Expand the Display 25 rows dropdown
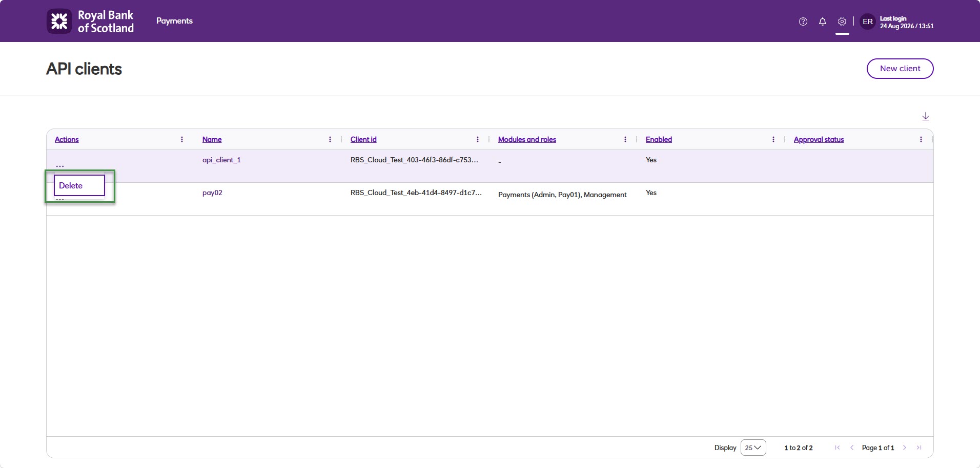The image size is (980, 468). 753,448
